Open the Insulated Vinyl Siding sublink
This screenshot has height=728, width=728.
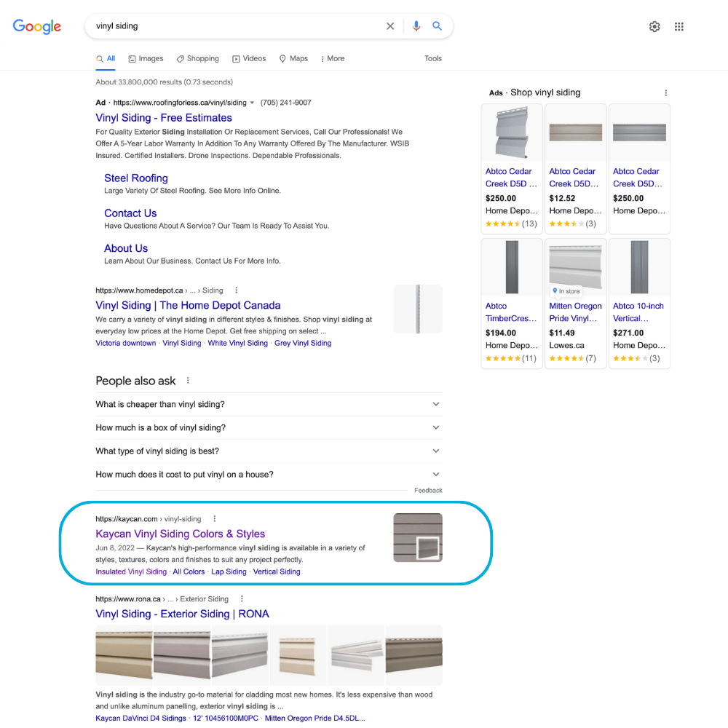(x=131, y=571)
